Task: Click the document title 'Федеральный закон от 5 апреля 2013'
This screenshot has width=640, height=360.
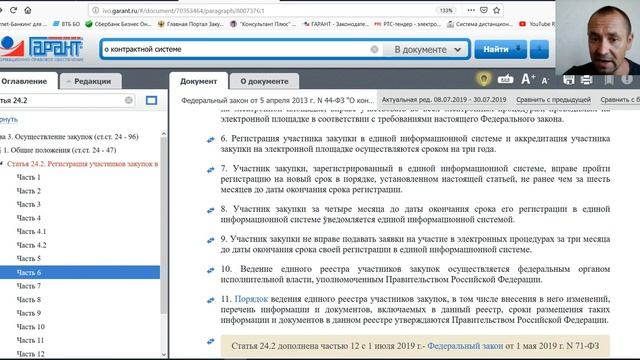Action: (x=278, y=100)
